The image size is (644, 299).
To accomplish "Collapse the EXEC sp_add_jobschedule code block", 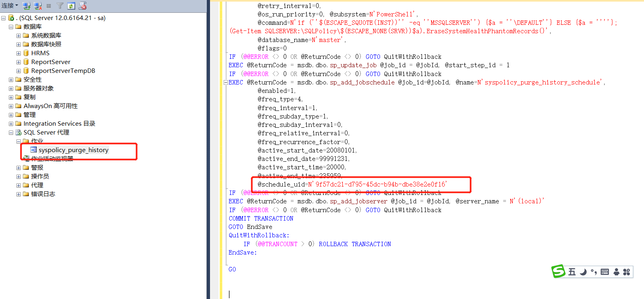I will (x=226, y=82).
